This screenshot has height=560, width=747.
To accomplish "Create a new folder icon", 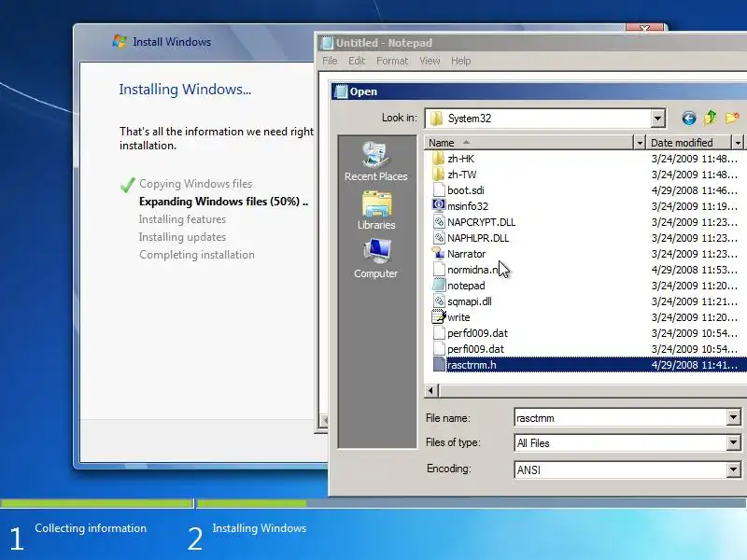I will (x=732, y=118).
